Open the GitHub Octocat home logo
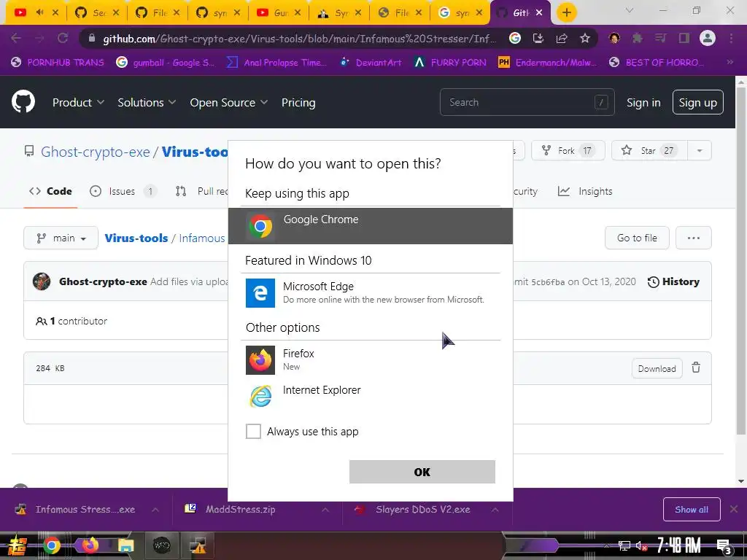Screen dimensions: 747x560 pyautogui.click(x=23, y=102)
